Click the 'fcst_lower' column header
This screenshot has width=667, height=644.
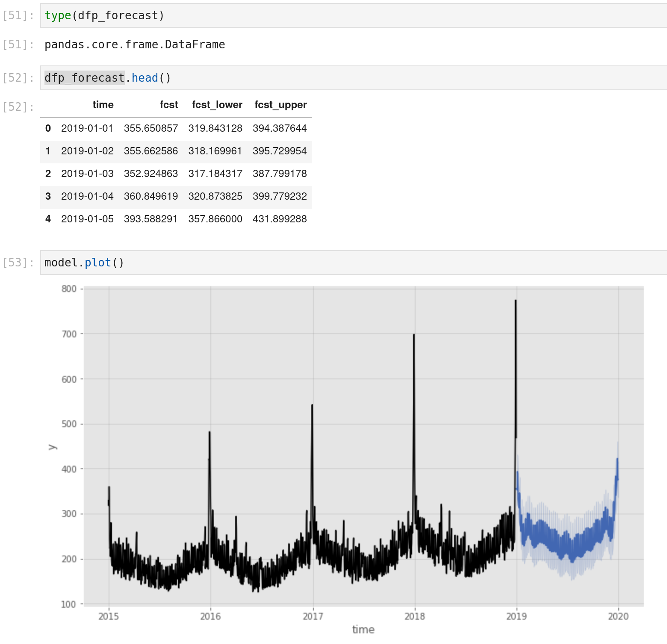point(217,105)
